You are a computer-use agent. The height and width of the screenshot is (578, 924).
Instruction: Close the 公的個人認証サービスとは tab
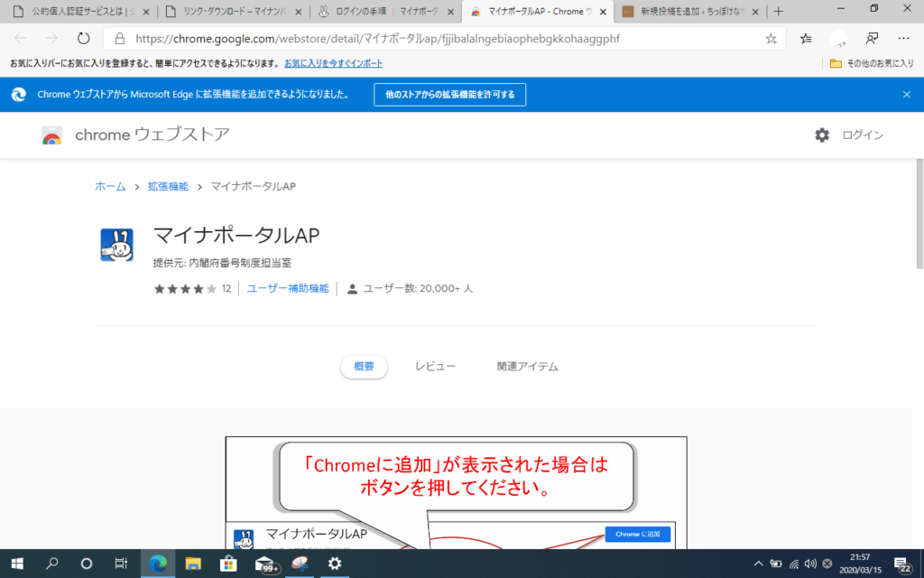click(146, 12)
